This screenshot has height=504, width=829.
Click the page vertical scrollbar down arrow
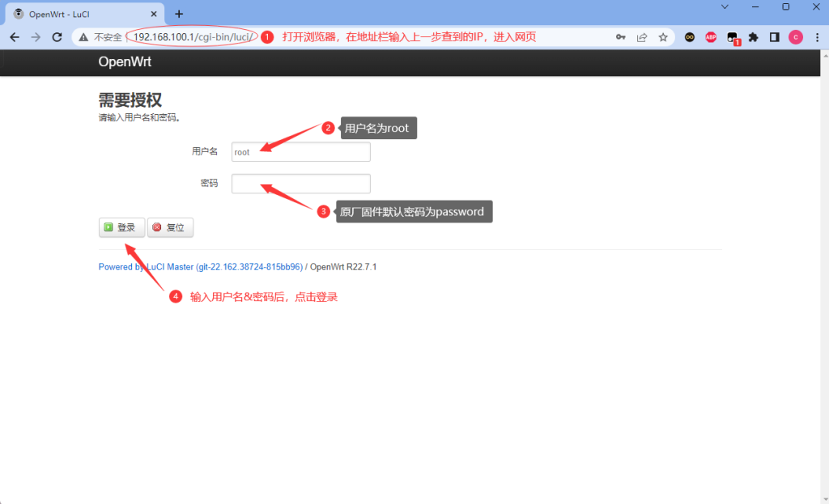[825, 499]
